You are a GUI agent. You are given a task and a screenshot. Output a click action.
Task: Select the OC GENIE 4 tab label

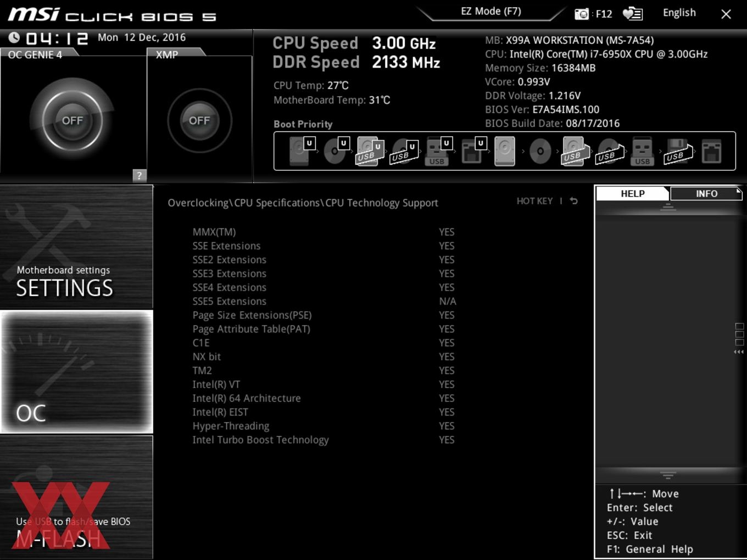(x=35, y=54)
